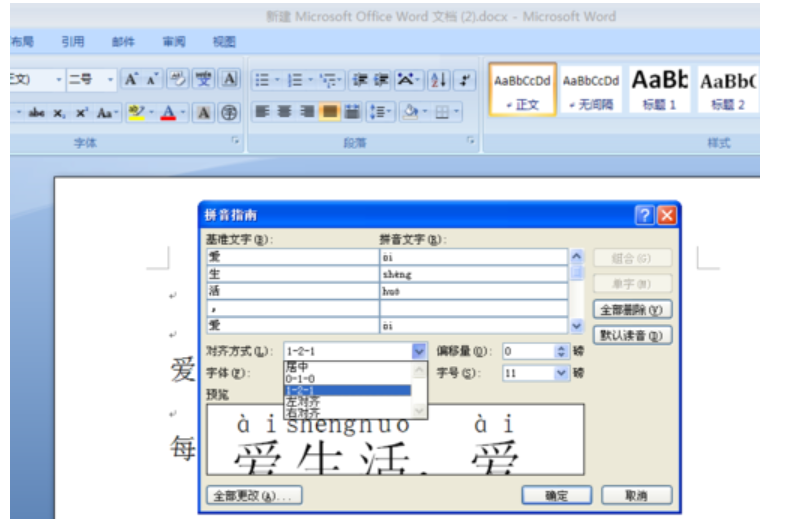Switch to the 引用 ribbon tab
The height and width of the screenshot is (519, 803).
coord(73,42)
